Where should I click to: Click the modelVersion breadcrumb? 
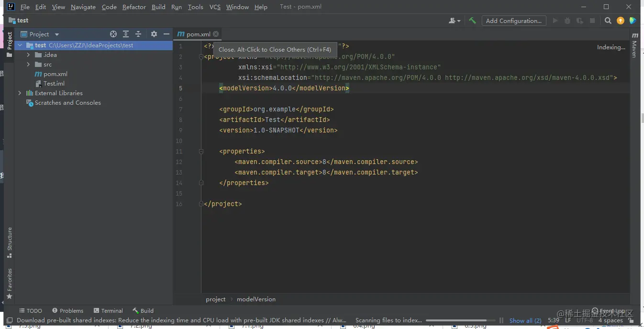(x=256, y=299)
